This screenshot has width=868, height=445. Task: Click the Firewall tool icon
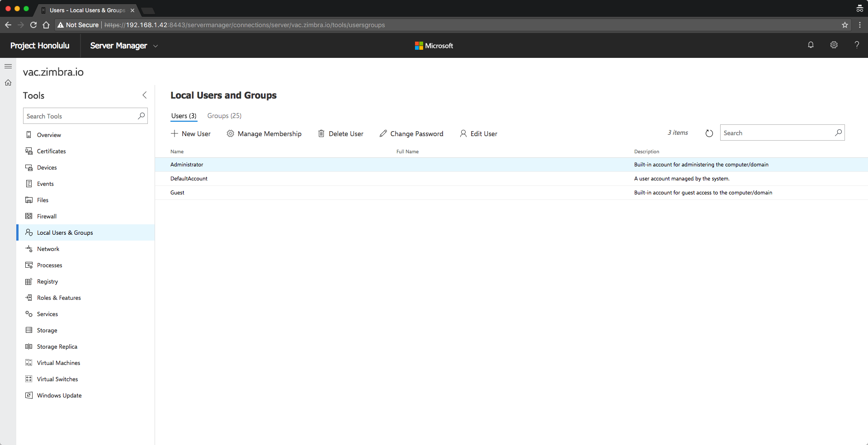(29, 216)
